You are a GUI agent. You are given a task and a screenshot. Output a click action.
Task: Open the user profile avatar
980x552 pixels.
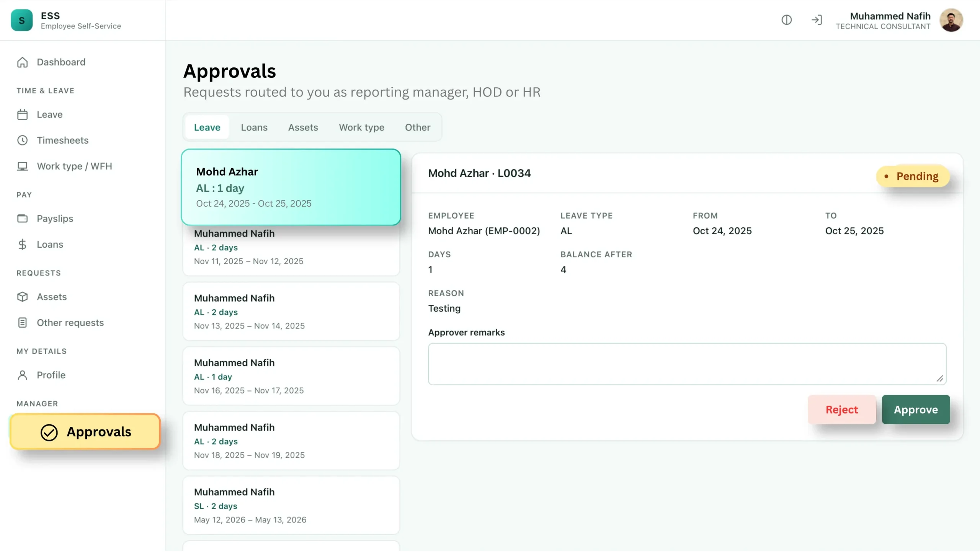pyautogui.click(x=951, y=20)
